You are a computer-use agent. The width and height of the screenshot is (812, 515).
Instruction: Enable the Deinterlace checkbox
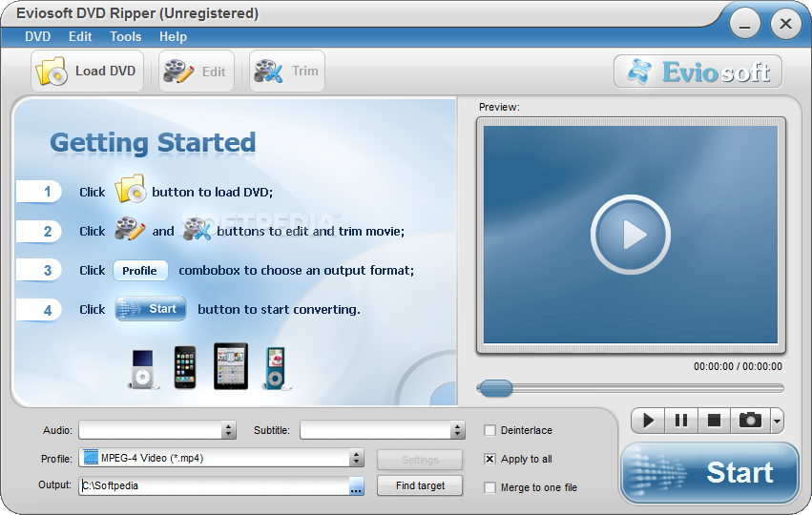(x=489, y=430)
